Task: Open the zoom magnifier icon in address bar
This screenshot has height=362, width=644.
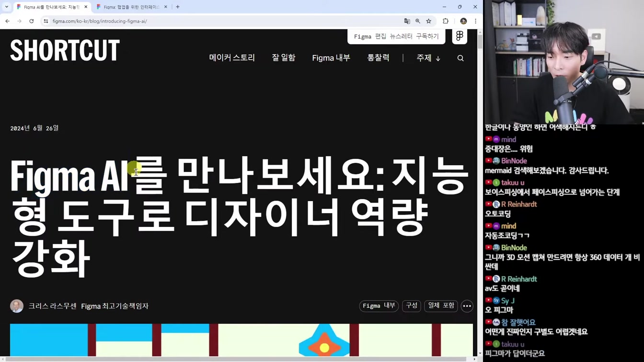Action: click(418, 21)
